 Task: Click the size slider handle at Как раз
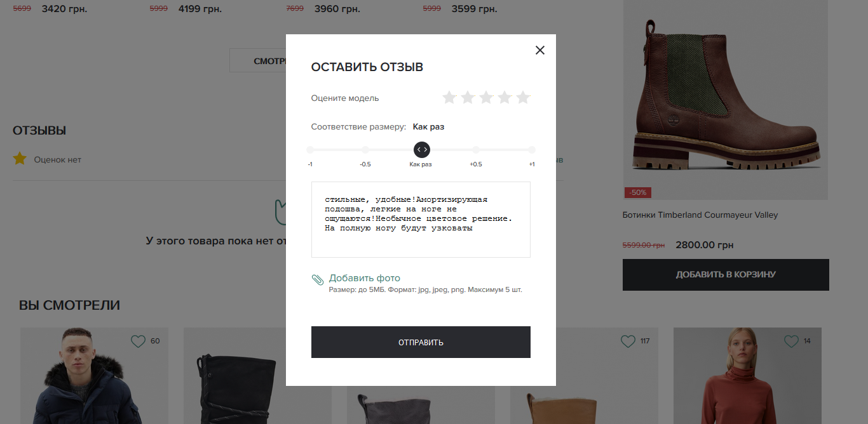click(422, 150)
